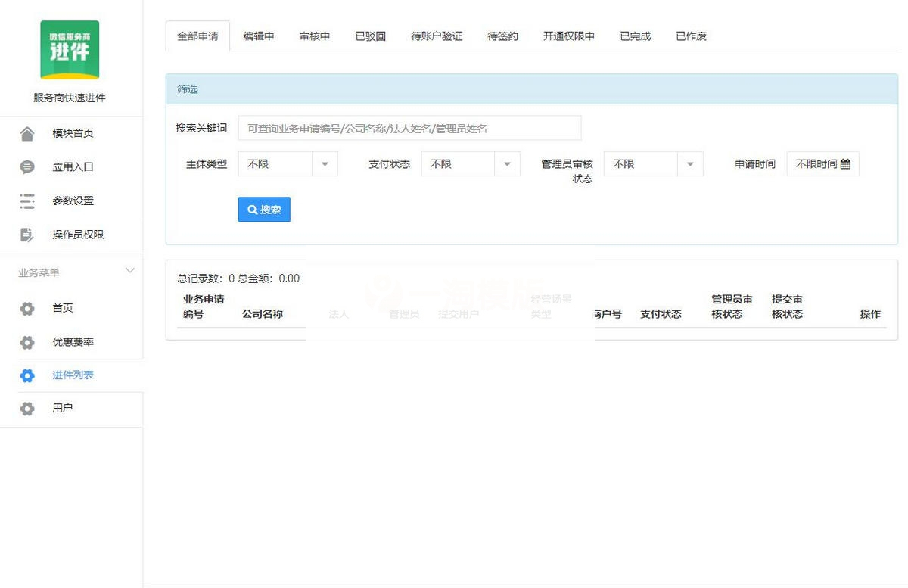Click the 进件列表 blue gear icon

27,375
